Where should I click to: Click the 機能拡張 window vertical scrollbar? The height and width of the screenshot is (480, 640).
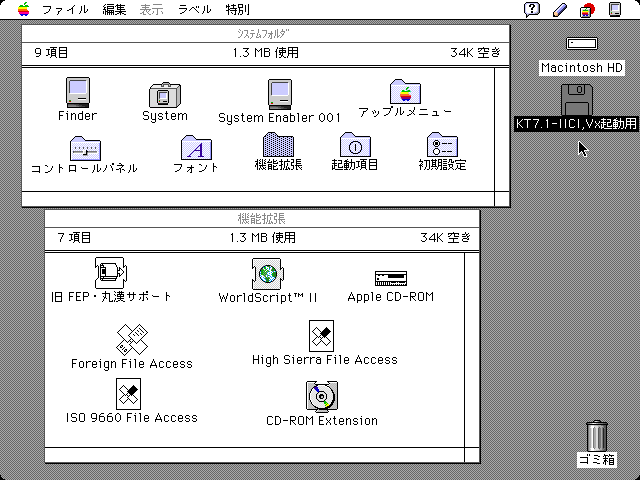coord(472,350)
